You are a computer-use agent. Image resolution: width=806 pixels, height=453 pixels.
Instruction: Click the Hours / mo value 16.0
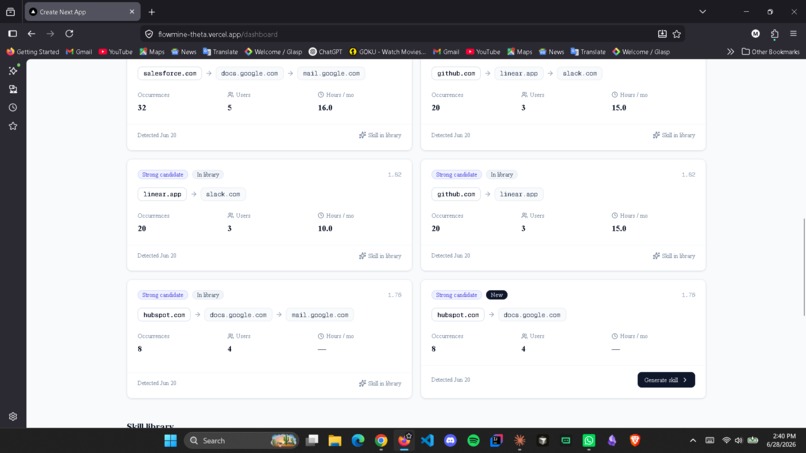tap(325, 107)
